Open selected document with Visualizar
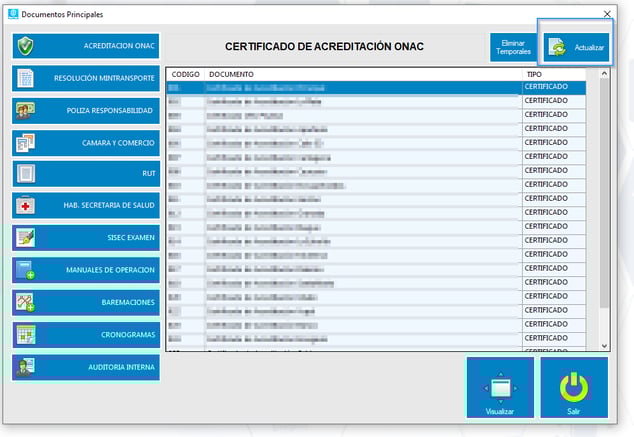This screenshot has height=437, width=634. [500, 388]
